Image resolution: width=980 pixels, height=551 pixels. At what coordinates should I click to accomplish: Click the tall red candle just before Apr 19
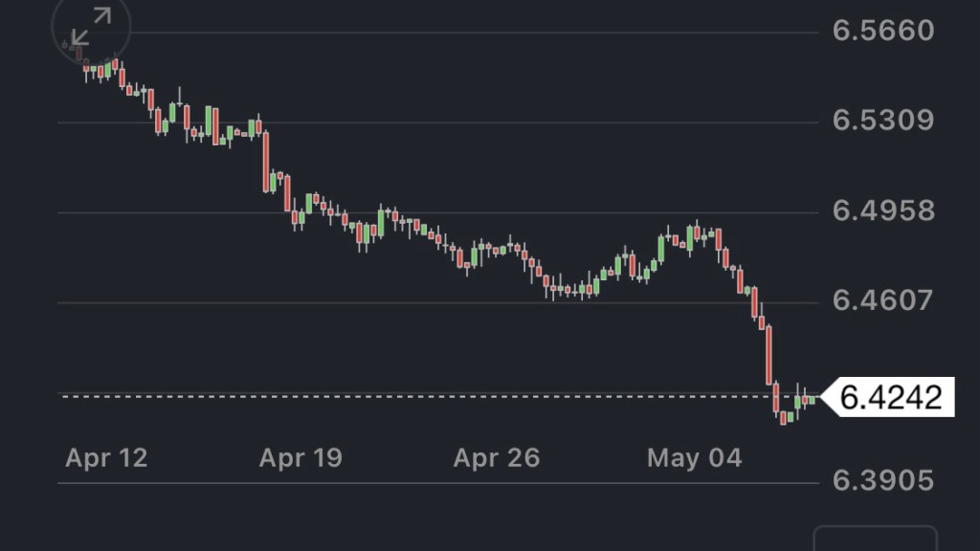pos(266,161)
